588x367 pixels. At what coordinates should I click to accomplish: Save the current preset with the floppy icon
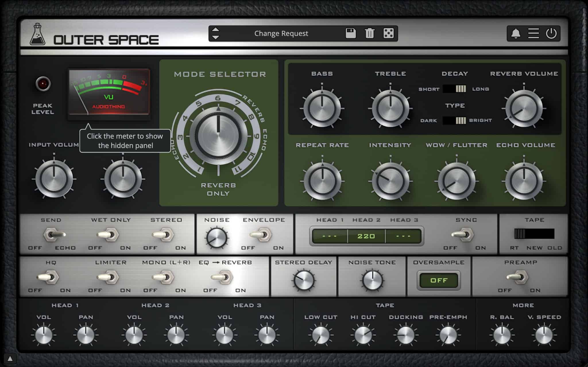351,33
